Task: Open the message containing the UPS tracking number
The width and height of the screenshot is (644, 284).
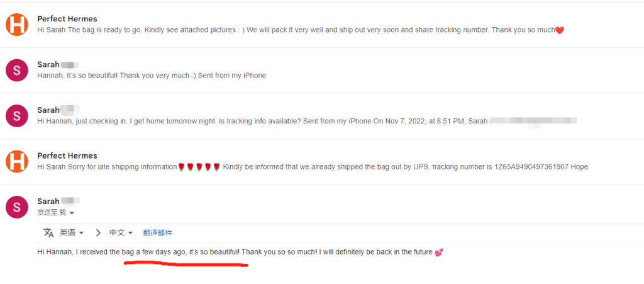Action: 314,167
